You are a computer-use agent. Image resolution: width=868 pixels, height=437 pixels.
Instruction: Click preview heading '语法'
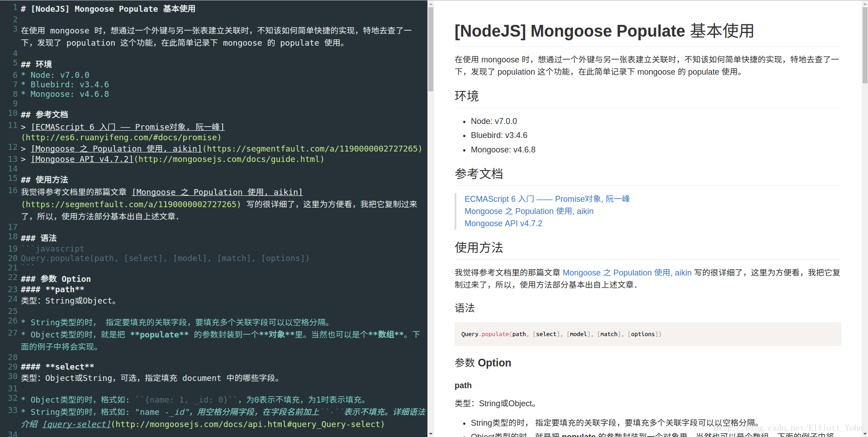pyautogui.click(x=465, y=308)
